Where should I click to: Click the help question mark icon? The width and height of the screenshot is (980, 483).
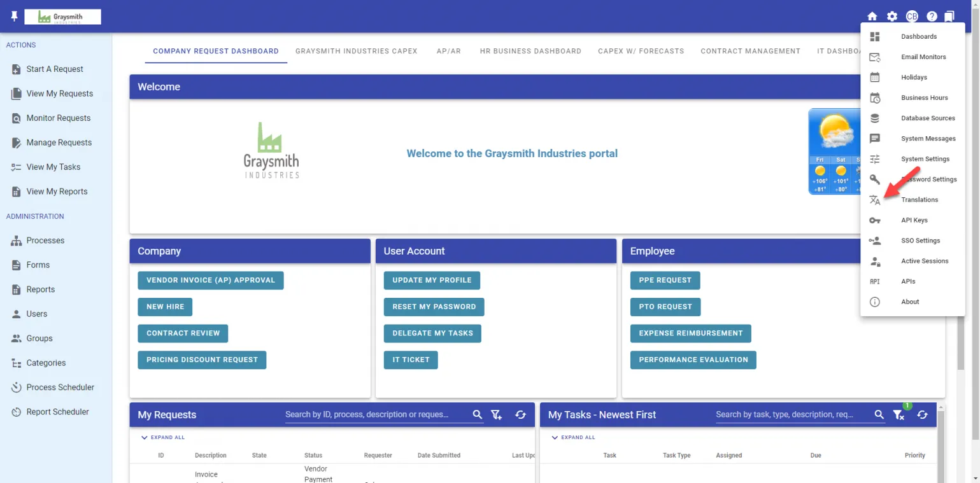(932, 17)
